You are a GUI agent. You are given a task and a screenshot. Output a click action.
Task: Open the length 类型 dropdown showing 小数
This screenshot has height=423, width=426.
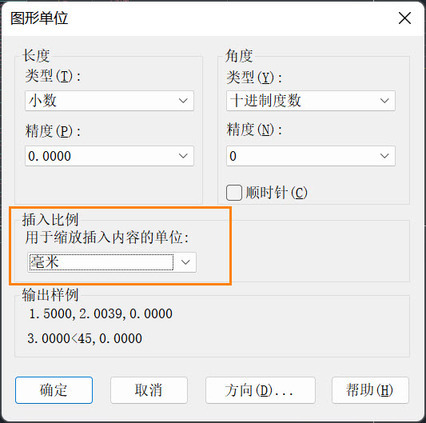[x=109, y=100]
